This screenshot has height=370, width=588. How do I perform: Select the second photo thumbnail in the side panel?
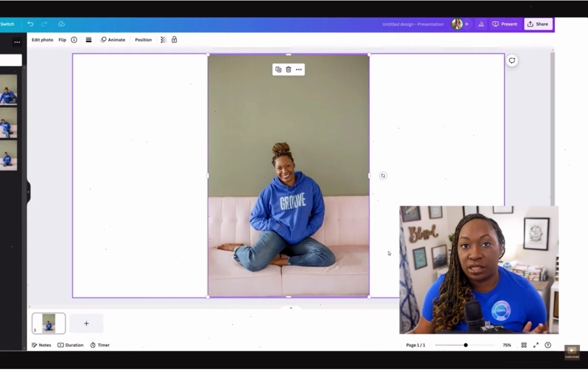click(8, 123)
